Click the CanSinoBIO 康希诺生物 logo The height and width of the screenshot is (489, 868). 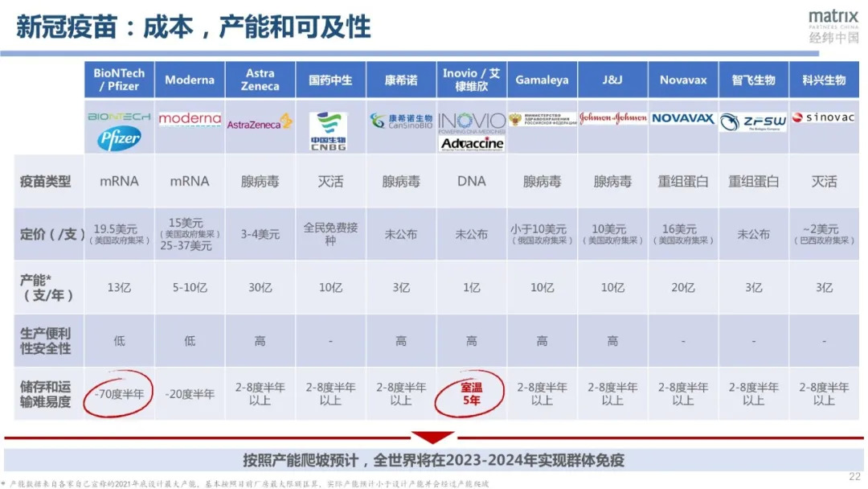pyautogui.click(x=401, y=121)
